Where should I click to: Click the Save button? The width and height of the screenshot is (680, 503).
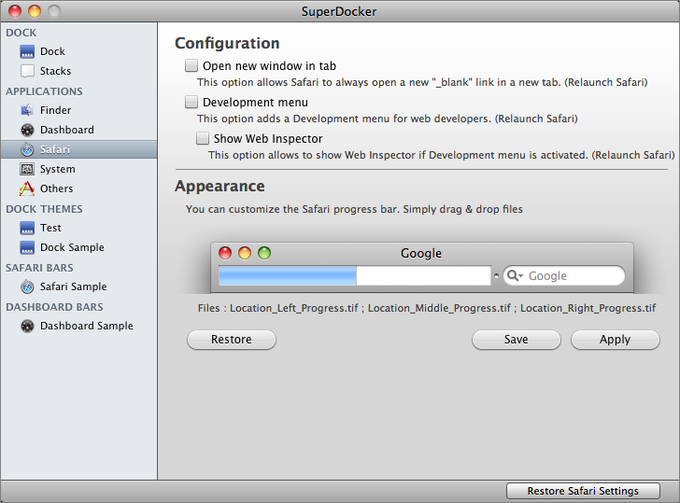pyautogui.click(x=516, y=340)
